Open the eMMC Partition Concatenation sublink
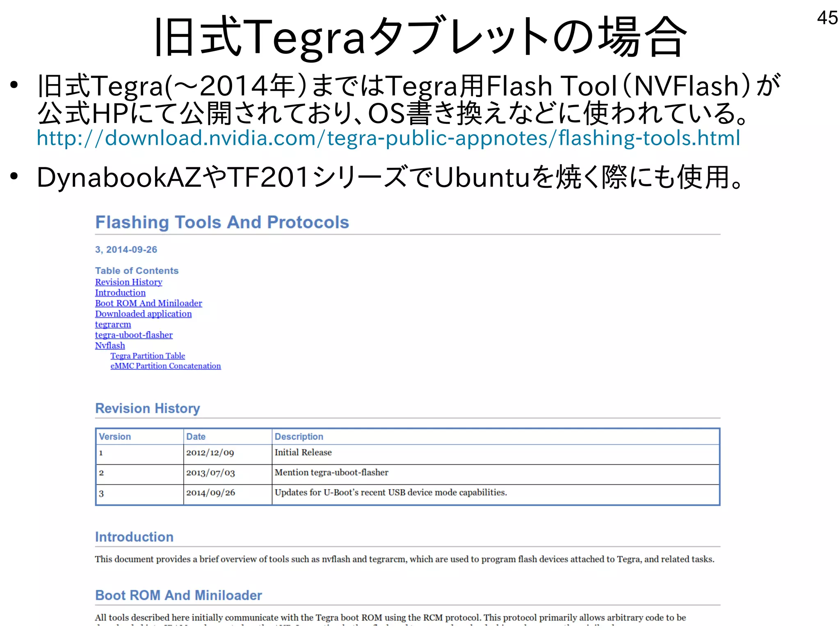 (165, 366)
